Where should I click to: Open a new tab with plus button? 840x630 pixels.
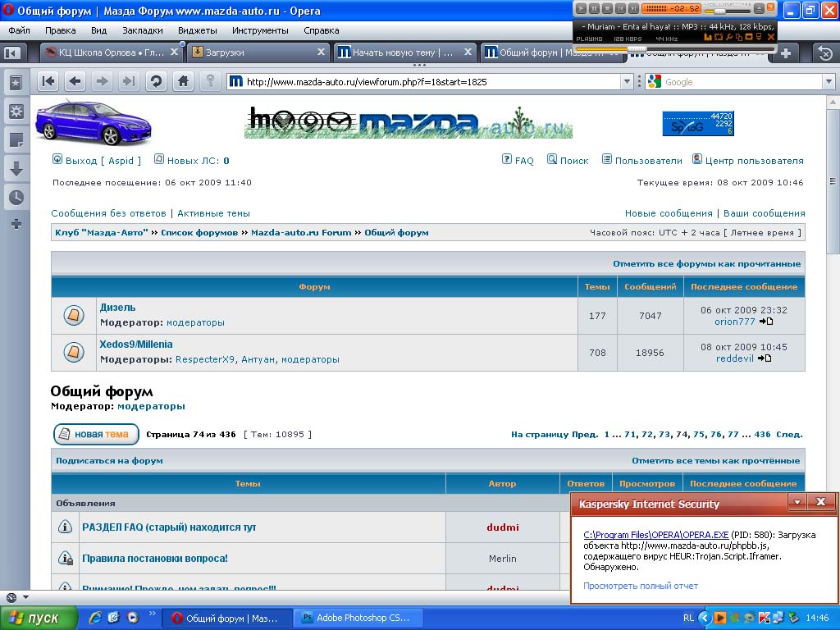786,53
